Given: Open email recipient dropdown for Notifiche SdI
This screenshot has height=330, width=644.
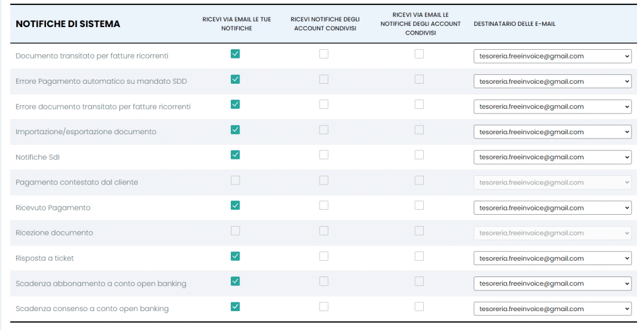Looking at the screenshot, I should 552,157.
